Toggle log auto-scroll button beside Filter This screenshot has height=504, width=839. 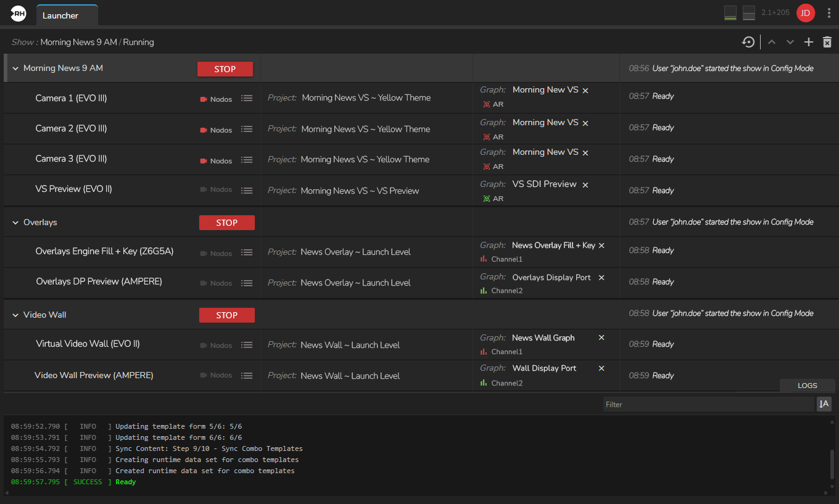coord(824,404)
